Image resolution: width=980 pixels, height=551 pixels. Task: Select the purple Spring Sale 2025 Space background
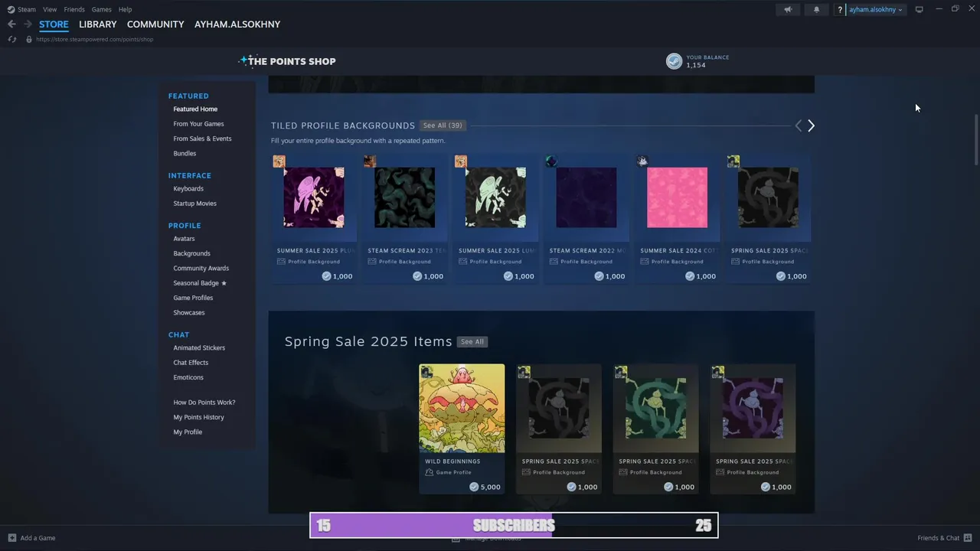pyautogui.click(x=753, y=408)
